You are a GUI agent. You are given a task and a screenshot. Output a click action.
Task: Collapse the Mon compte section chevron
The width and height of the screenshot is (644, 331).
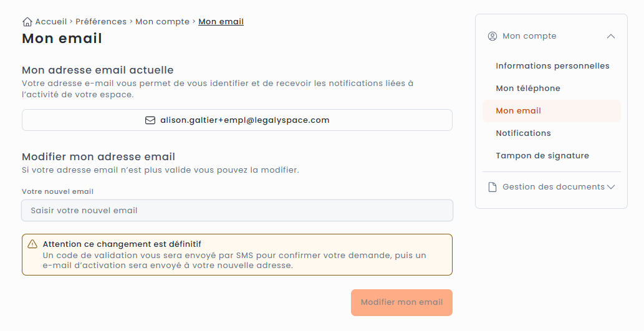point(611,36)
